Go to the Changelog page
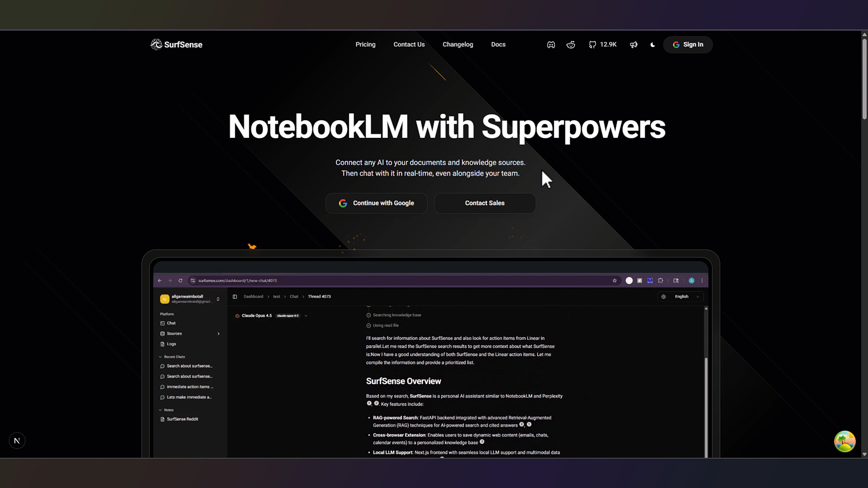This screenshot has width=868, height=488. click(x=458, y=44)
